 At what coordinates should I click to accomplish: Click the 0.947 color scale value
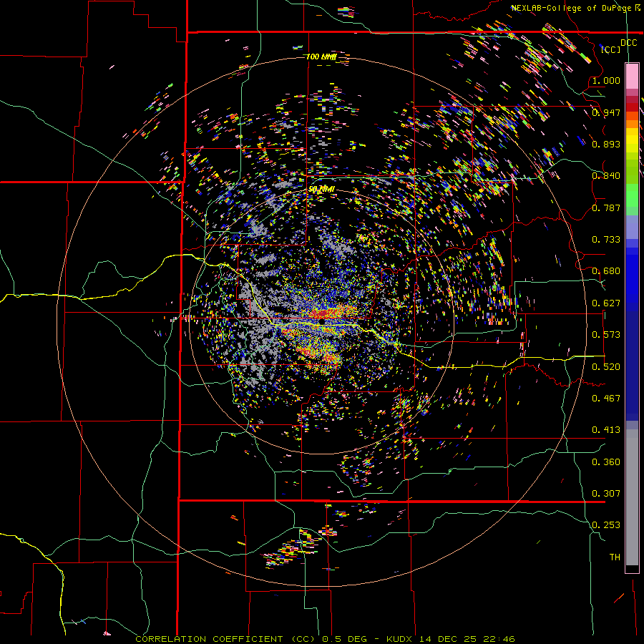click(606, 112)
